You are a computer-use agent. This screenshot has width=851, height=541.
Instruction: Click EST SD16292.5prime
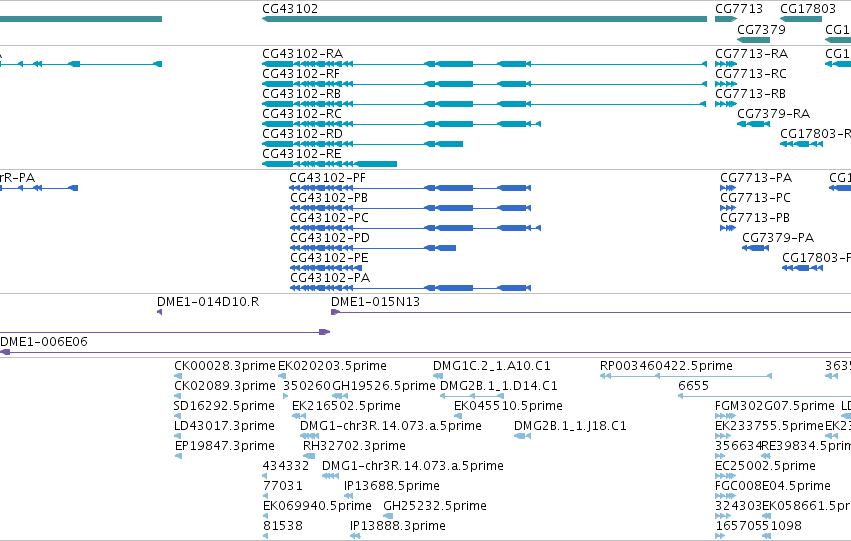pos(224,406)
